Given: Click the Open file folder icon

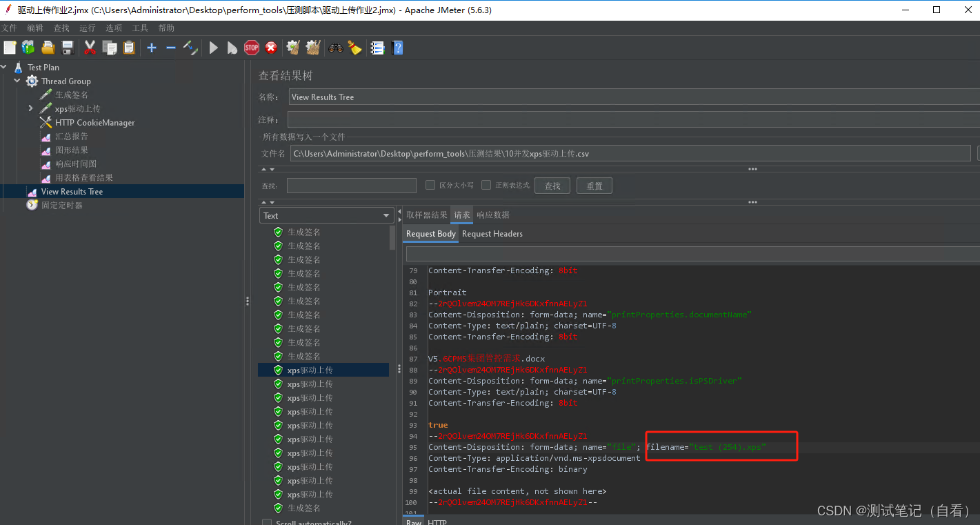Looking at the screenshot, I should click(48, 48).
